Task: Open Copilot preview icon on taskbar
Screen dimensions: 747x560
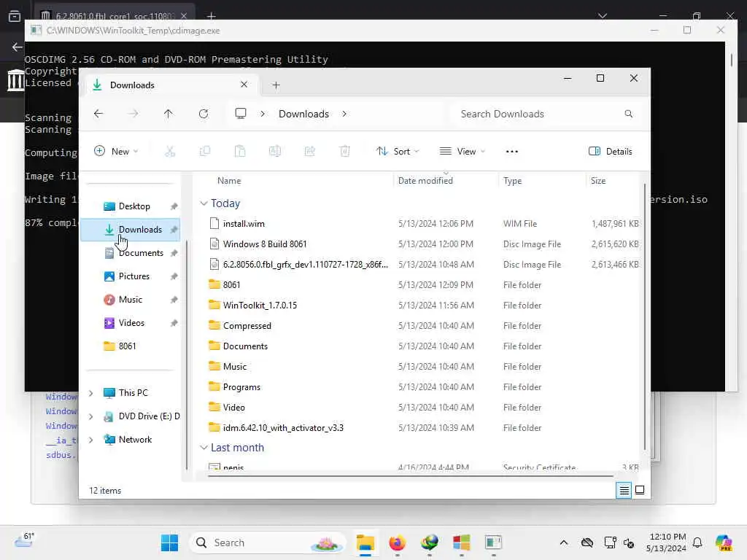Action: [x=724, y=542]
